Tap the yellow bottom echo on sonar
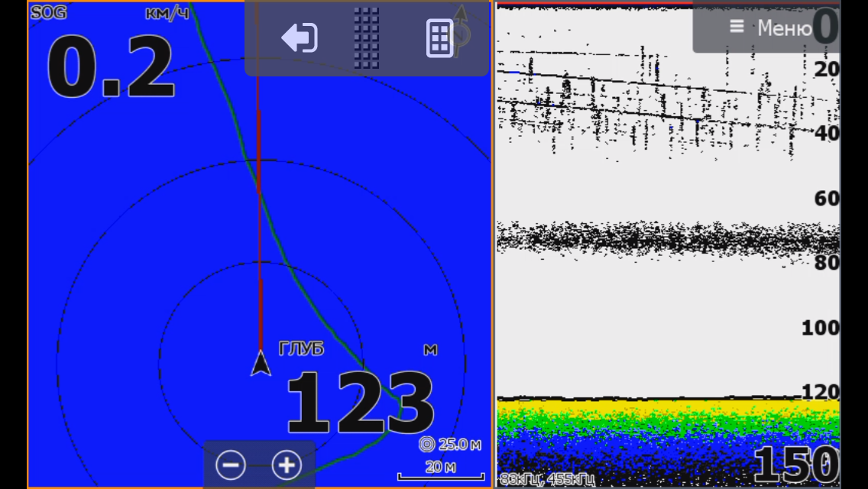Viewport: 868px width, 489px height. coord(668,410)
